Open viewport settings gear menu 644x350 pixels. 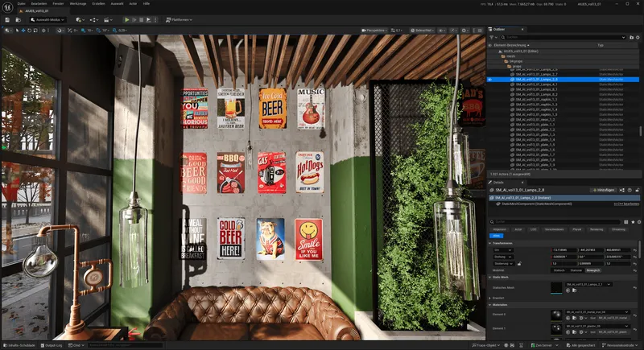[465, 31]
